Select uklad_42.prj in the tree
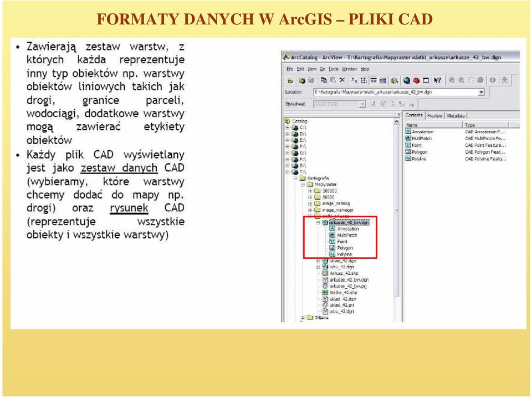The height and width of the screenshot is (397, 532). pyautogui.click(x=338, y=305)
